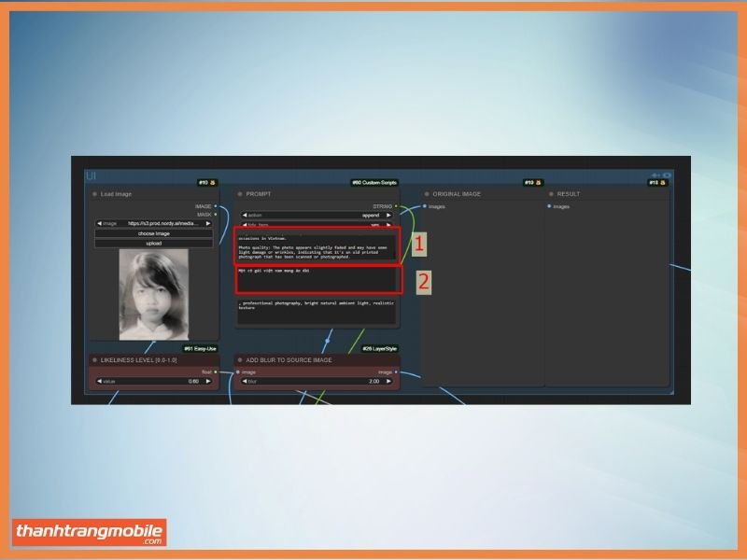747x560 pixels.
Task: Collapse the ORIGINAL IMAGE node dot
Action: pyautogui.click(x=427, y=194)
